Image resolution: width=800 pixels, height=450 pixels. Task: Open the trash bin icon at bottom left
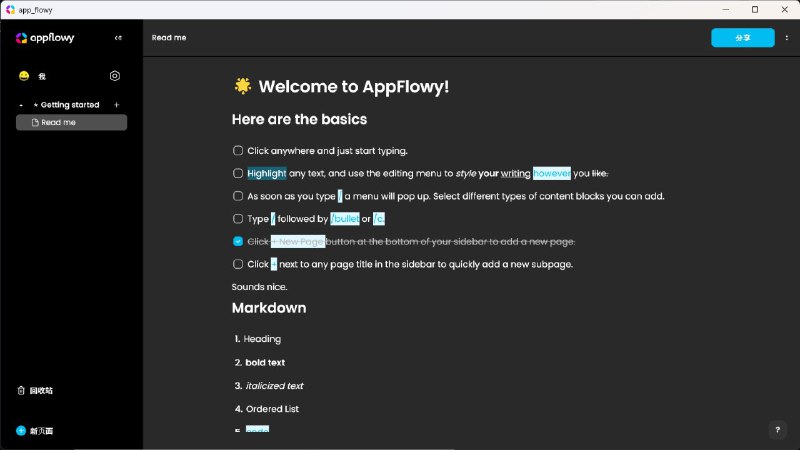click(x=21, y=390)
